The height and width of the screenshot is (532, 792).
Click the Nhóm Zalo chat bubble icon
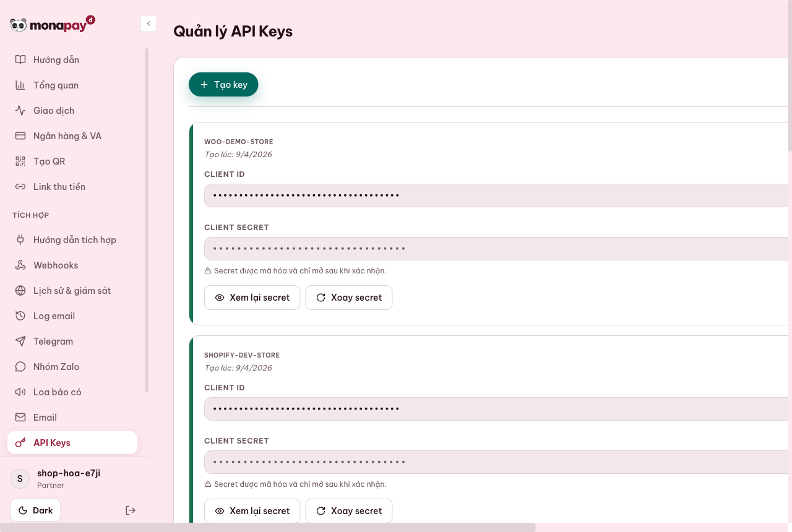click(x=20, y=367)
